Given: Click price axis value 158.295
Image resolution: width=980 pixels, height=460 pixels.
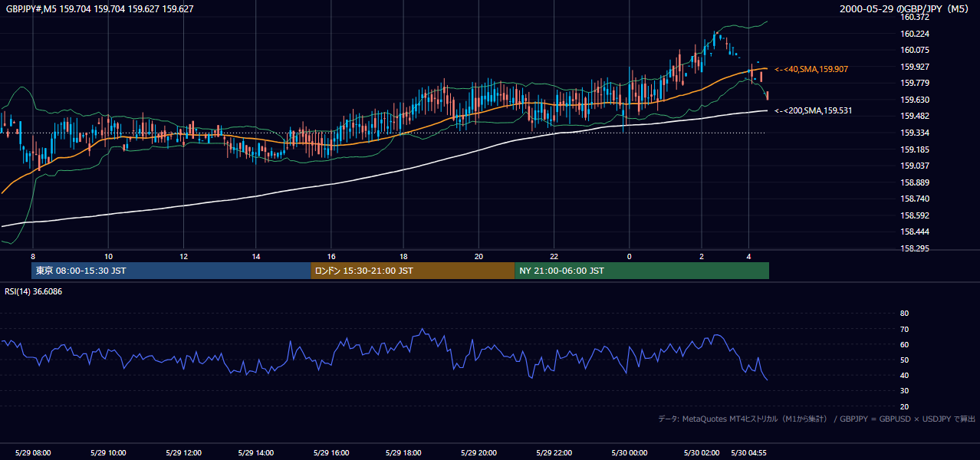Looking at the screenshot, I should (916, 248).
